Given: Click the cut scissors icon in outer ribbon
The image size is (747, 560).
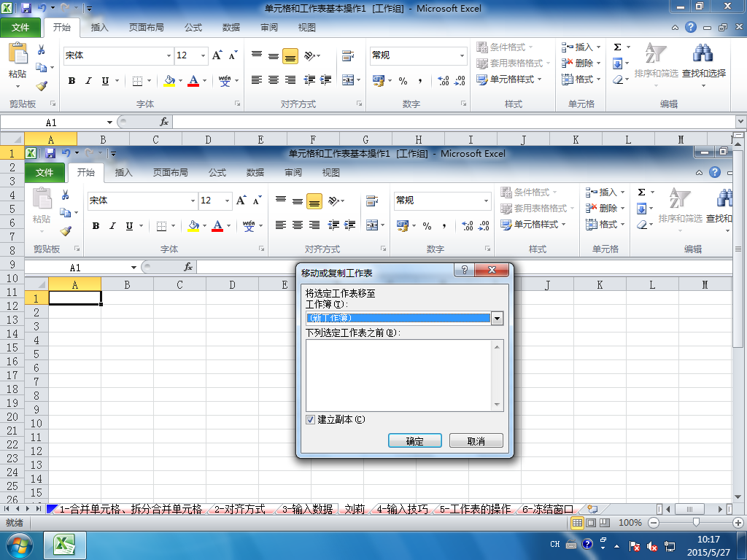Looking at the screenshot, I should tap(42, 50).
